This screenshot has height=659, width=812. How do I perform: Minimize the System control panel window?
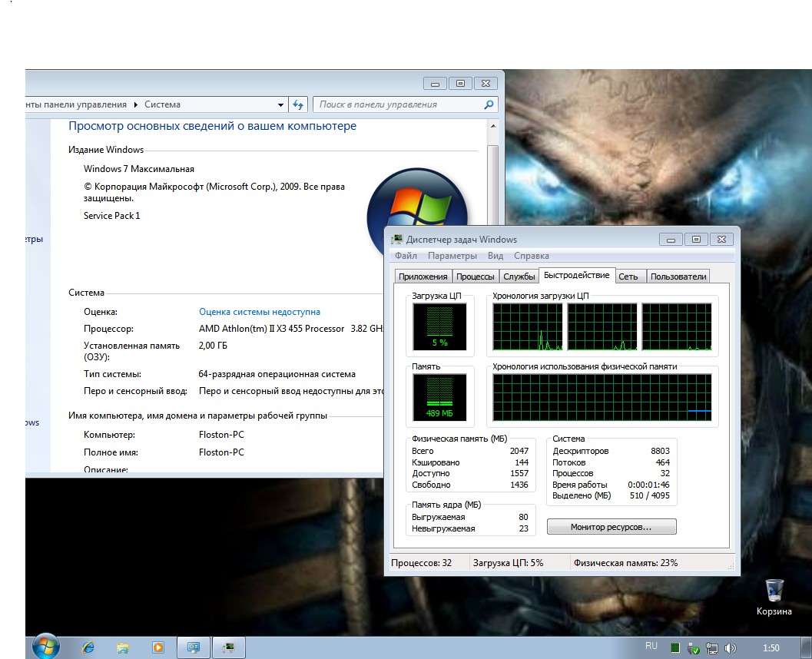435,84
